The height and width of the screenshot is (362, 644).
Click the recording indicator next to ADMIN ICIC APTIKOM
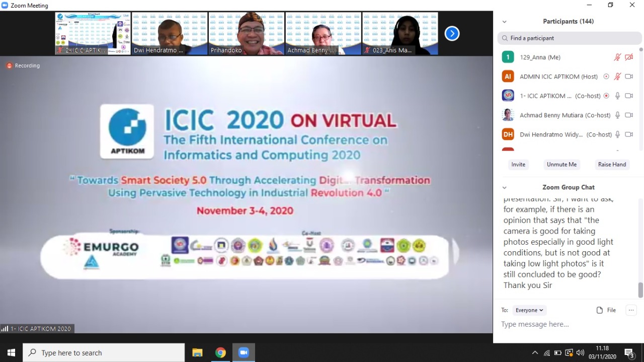point(606,77)
